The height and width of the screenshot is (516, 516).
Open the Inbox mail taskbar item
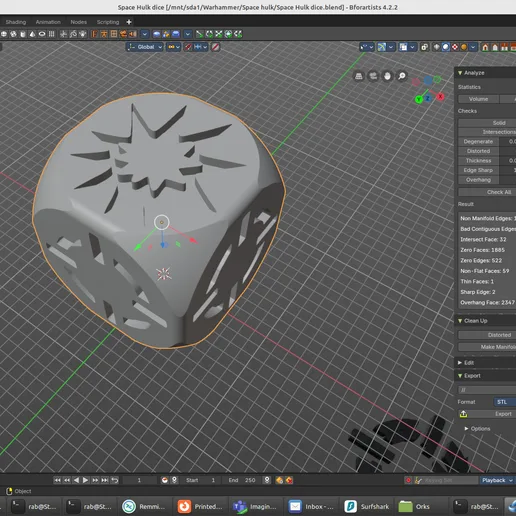pyautogui.click(x=311, y=507)
